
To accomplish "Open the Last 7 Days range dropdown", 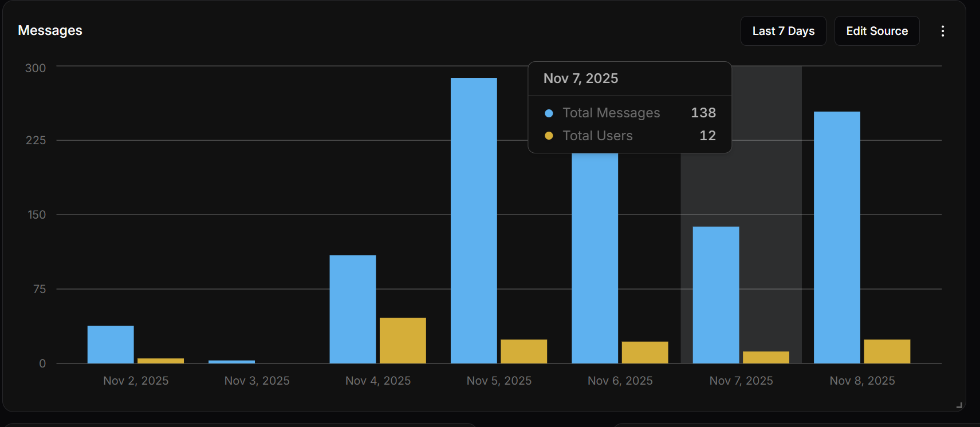I will point(783,31).
